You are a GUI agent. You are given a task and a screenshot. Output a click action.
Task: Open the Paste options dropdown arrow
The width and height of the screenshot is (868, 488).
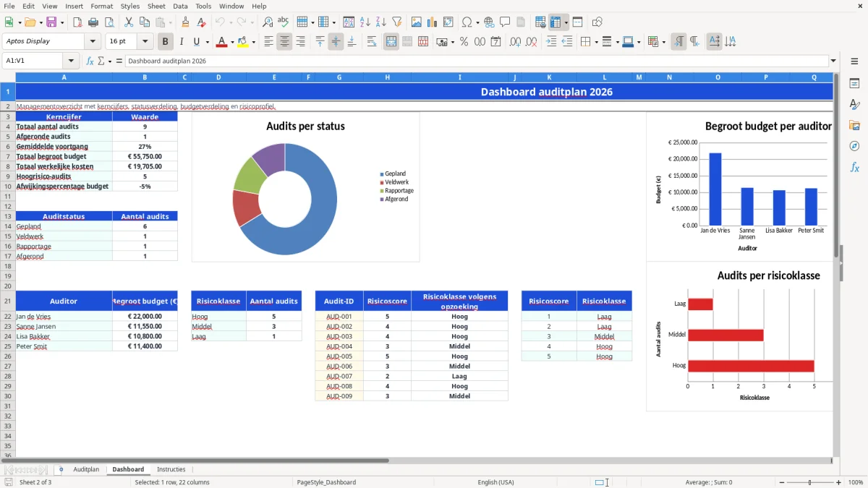click(170, 22)
